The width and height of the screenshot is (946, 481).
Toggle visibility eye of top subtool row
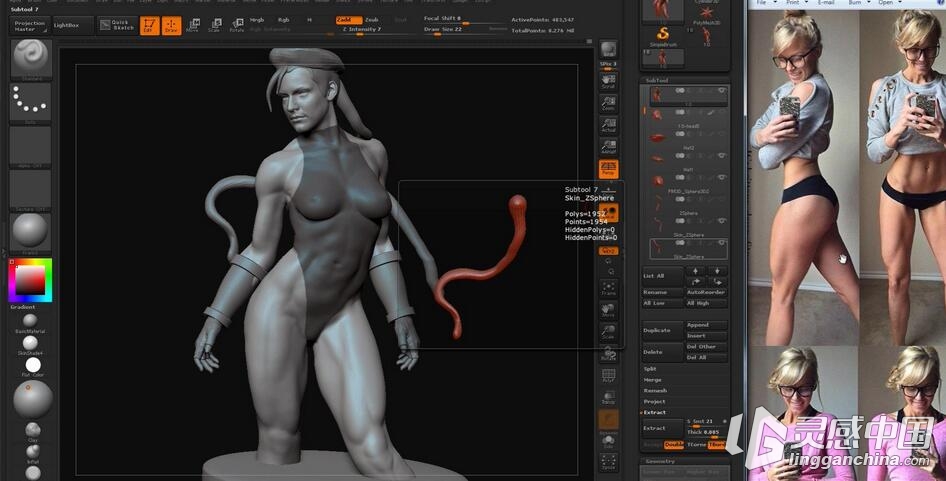722,91
